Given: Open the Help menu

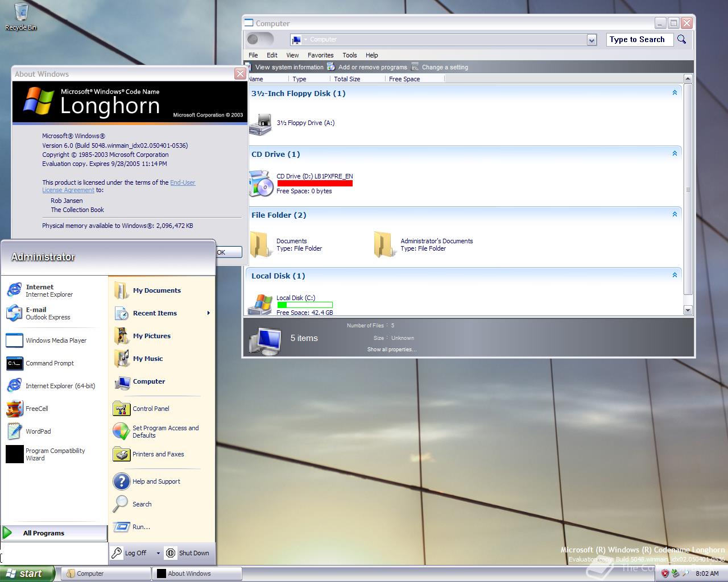Looking at the screenshot, I should 371,55.
